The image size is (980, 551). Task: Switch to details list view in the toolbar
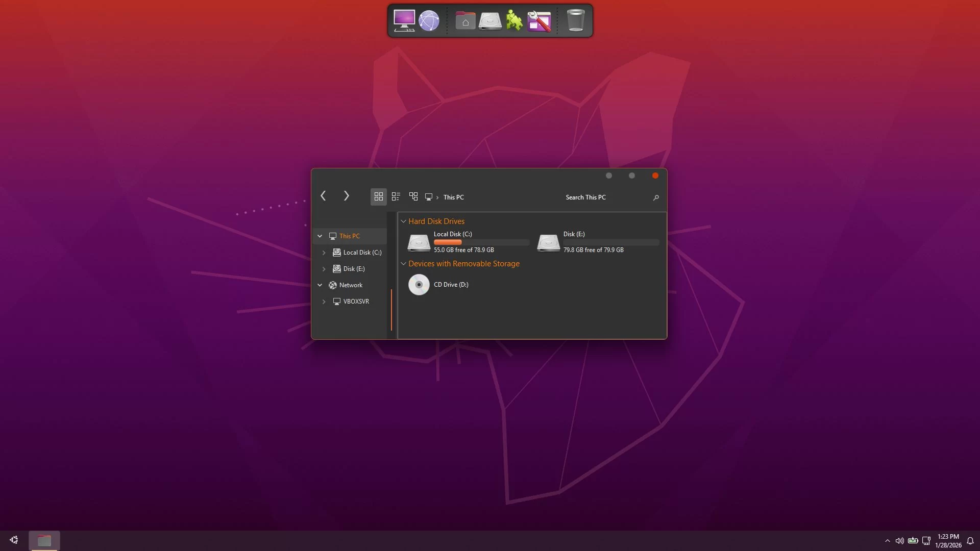[396, 196]
